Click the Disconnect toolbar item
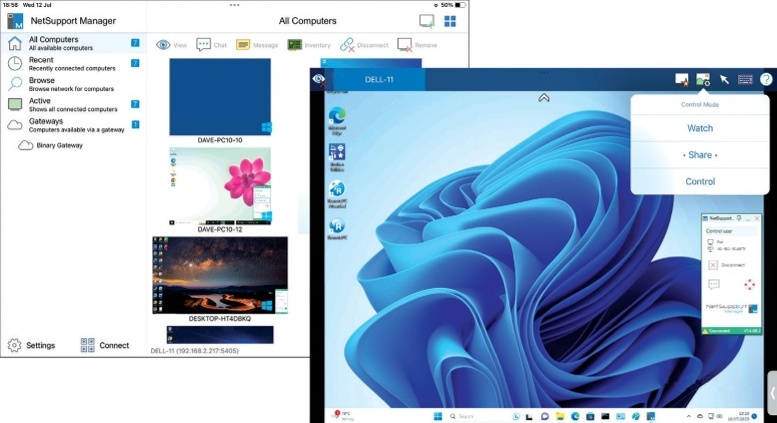The image size is (777, 423). click(364, 45)
